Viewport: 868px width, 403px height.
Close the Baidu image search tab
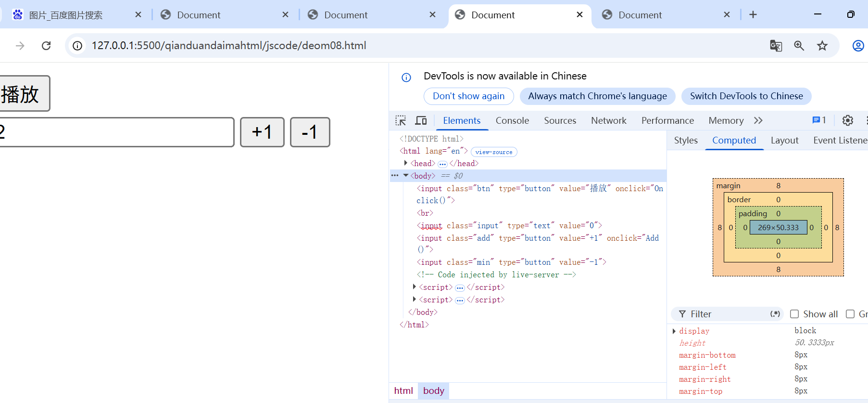(138, 15)
